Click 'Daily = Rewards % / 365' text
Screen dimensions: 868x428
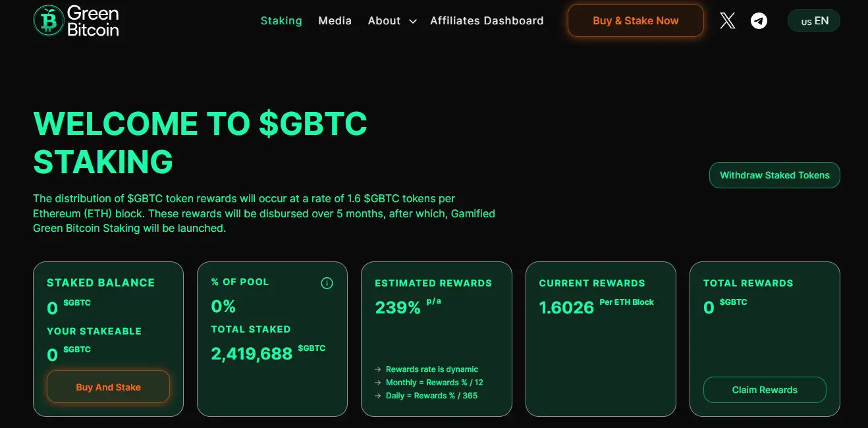click(x=431, y=396)
